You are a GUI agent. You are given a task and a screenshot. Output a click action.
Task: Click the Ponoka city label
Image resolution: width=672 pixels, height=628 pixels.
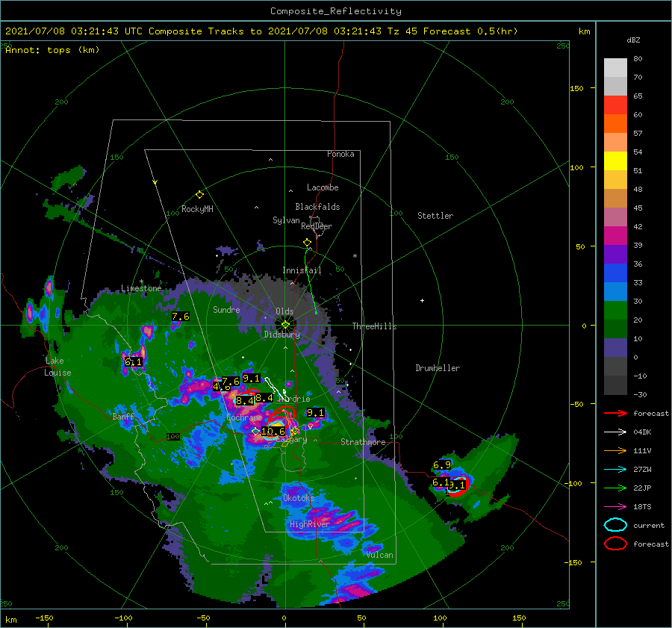click(x=340, y=154)
